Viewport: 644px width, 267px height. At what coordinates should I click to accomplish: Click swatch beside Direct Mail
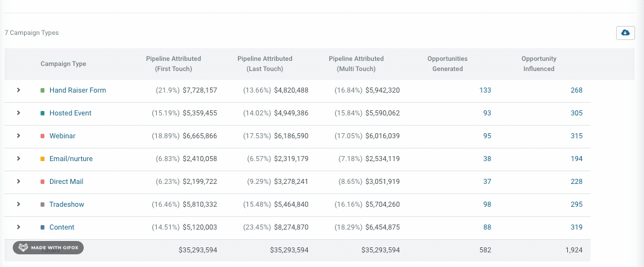pyautogui.click(x=43, y=181)
